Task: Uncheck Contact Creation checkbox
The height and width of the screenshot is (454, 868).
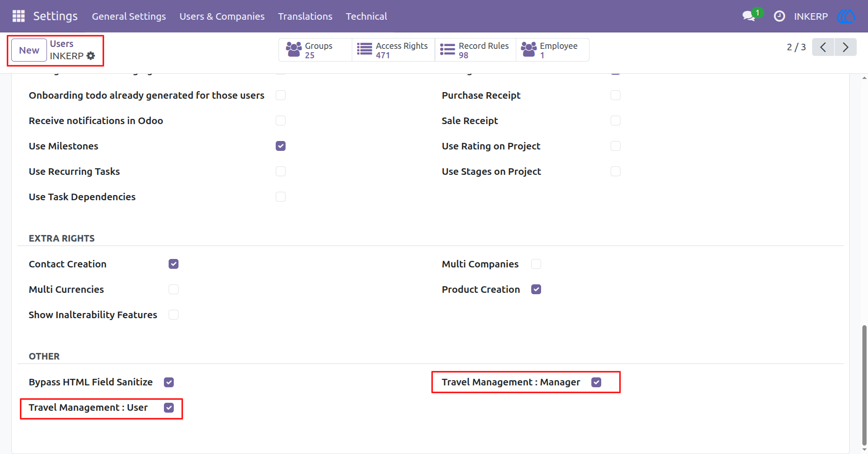Action: 173,264
